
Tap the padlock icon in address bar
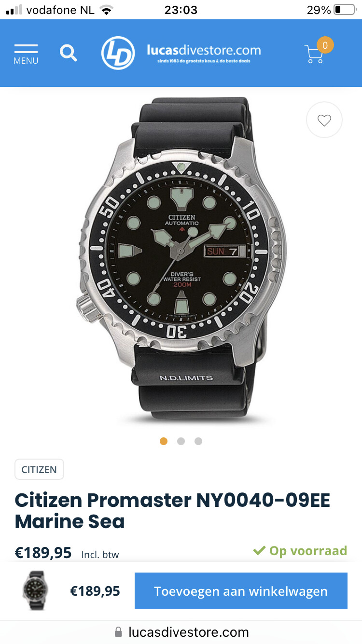118,632
